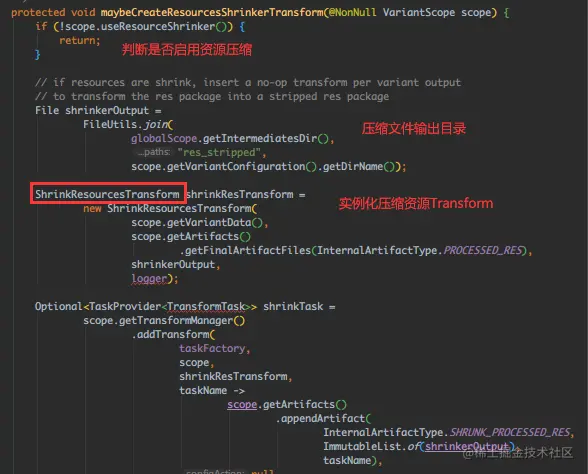Click the TaskProvider type
Viewport: 588px width, 474px height.
(125, 306)
